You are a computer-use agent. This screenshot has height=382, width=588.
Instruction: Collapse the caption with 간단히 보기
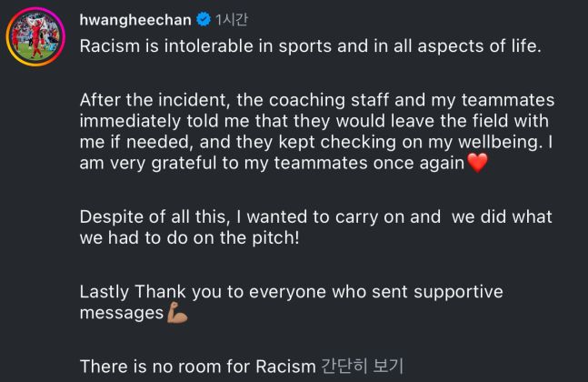coord(363,367)
